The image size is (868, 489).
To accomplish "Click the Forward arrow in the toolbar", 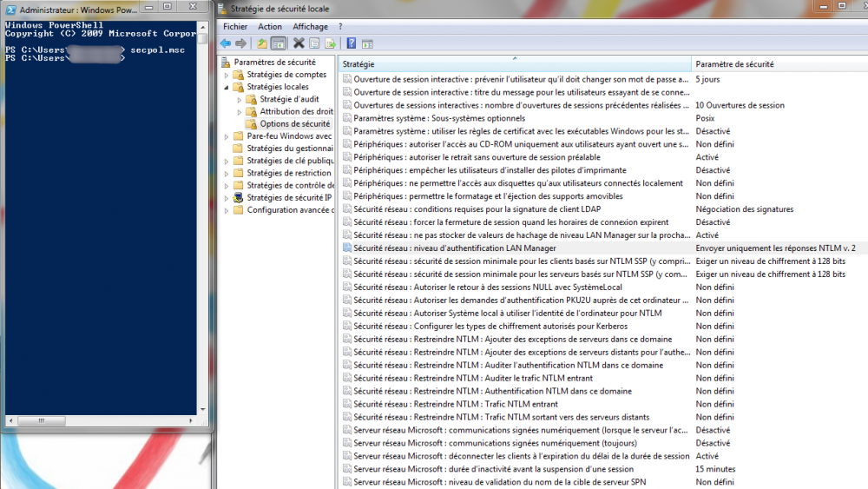I will click(x=240, y=43).
